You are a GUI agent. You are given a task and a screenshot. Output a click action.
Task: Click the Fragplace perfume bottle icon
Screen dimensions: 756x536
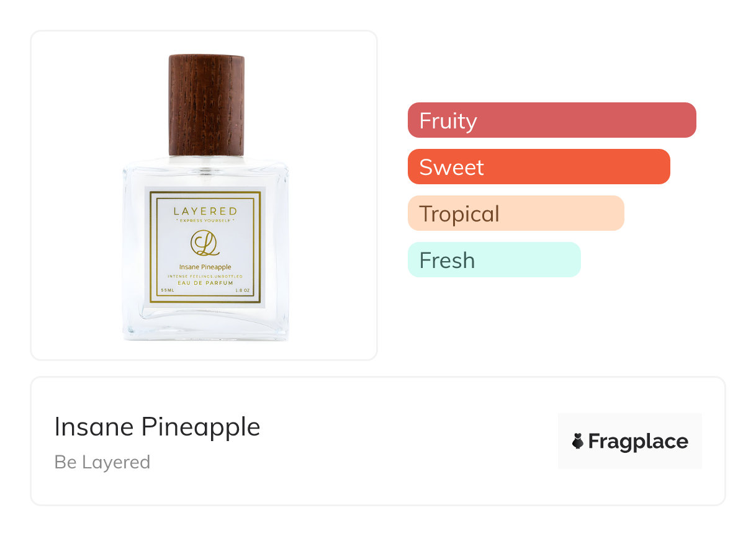(x=577, y=441)
